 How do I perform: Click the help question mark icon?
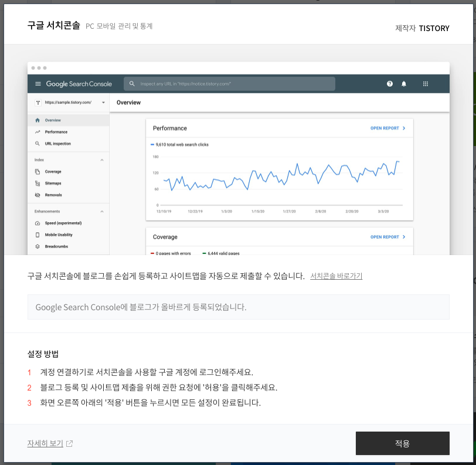[390, 84]
